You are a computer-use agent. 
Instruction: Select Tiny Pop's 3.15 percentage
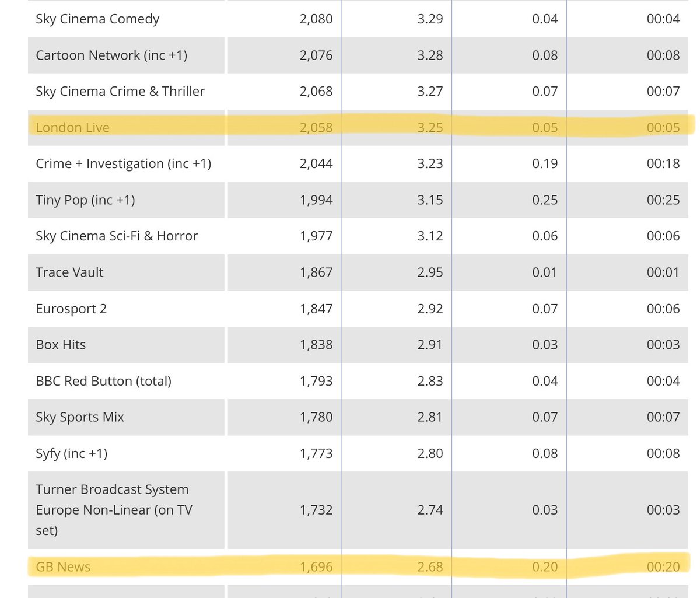click(430, 200)
